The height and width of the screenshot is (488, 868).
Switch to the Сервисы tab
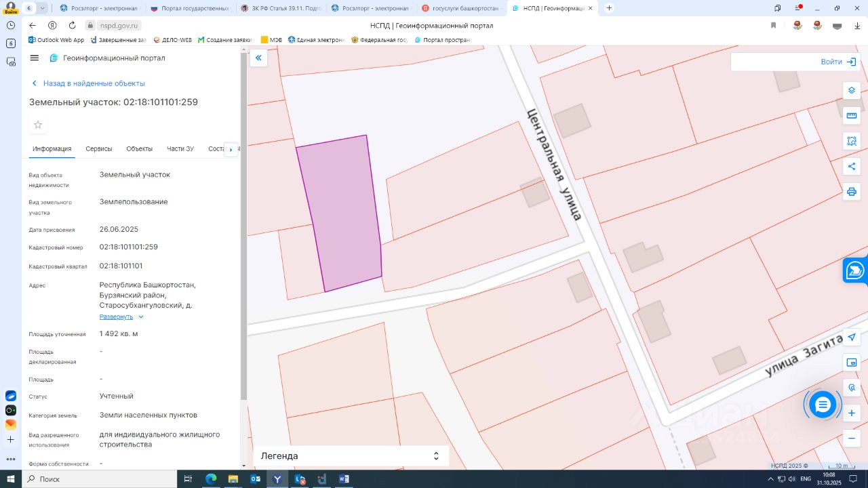pyautogui.click(x=99, y=149)
